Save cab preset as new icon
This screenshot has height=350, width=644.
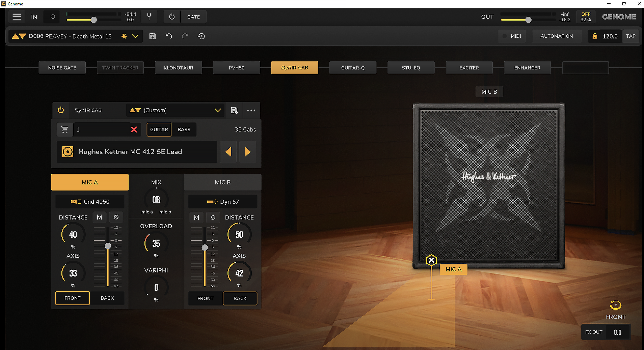(x=234, y=110)
